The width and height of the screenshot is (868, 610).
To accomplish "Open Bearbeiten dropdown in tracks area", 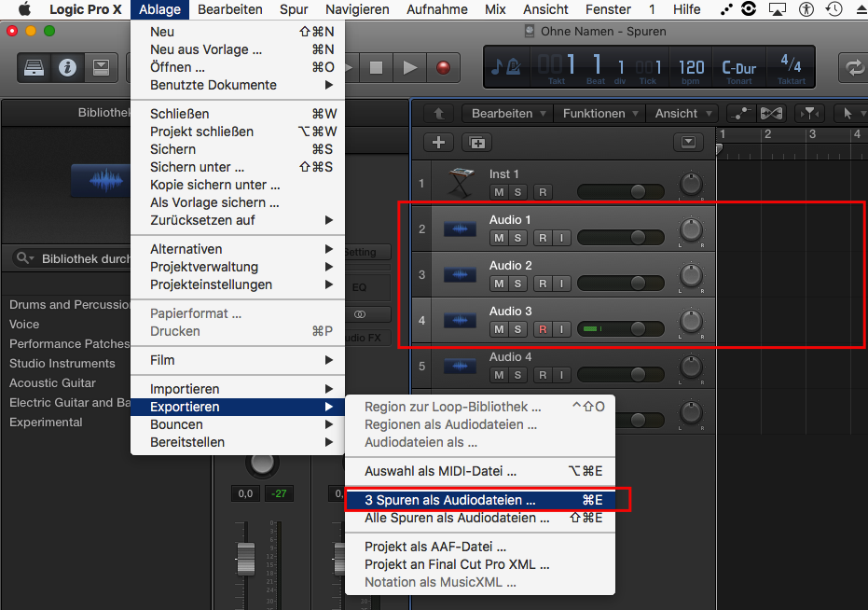I will pos(507,114).
